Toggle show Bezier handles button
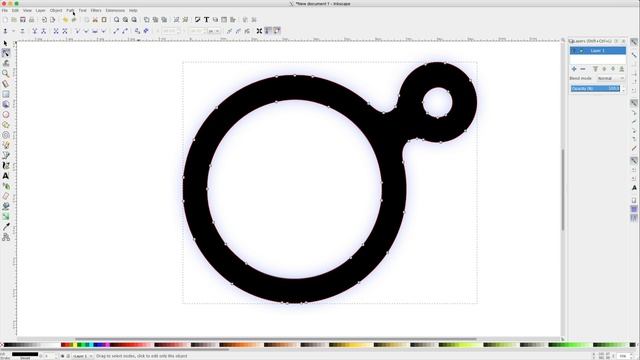The height and width of the screenshot is (360, 640). (268, 31)
